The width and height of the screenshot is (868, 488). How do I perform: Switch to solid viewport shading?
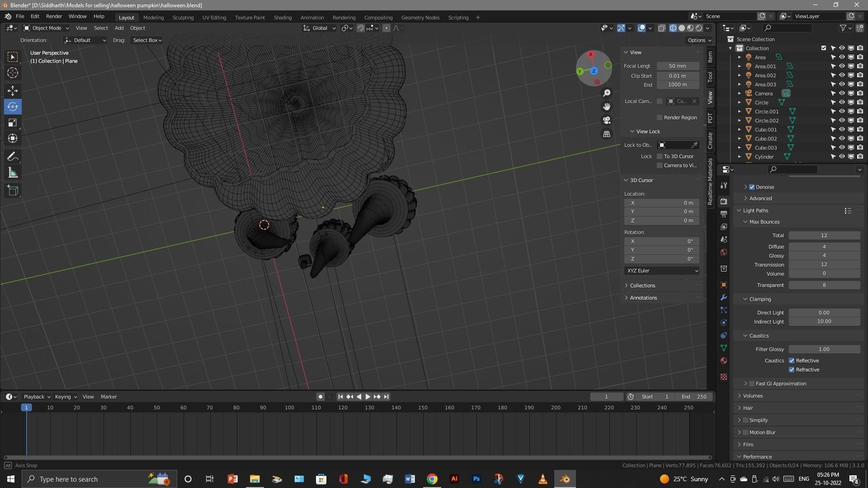pyautogui.click(x=682, y=28)
